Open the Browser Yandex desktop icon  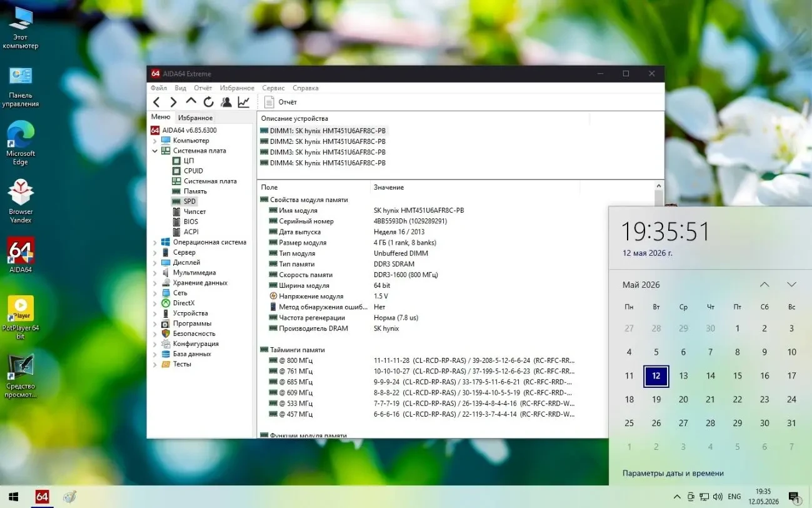point(21,201)
